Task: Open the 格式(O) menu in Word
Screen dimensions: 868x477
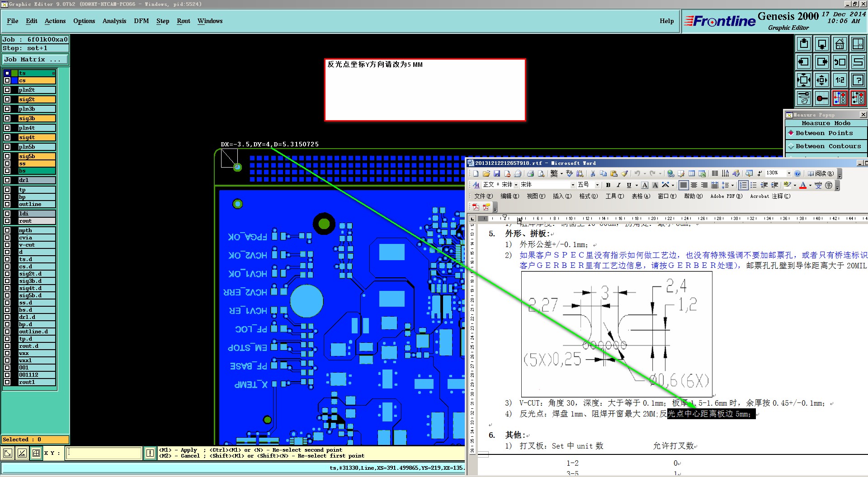Action: click(x=588, y=196)
